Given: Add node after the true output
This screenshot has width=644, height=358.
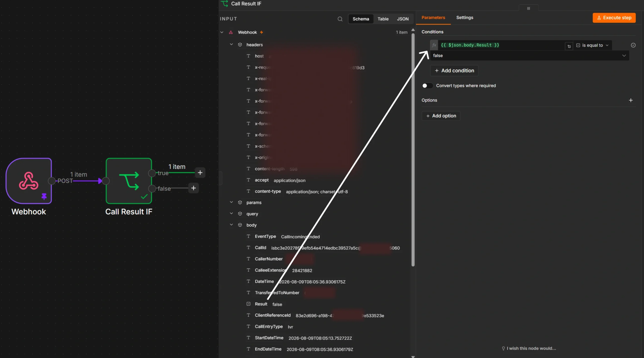Looking at the screenshot, I should pos(200,173).
